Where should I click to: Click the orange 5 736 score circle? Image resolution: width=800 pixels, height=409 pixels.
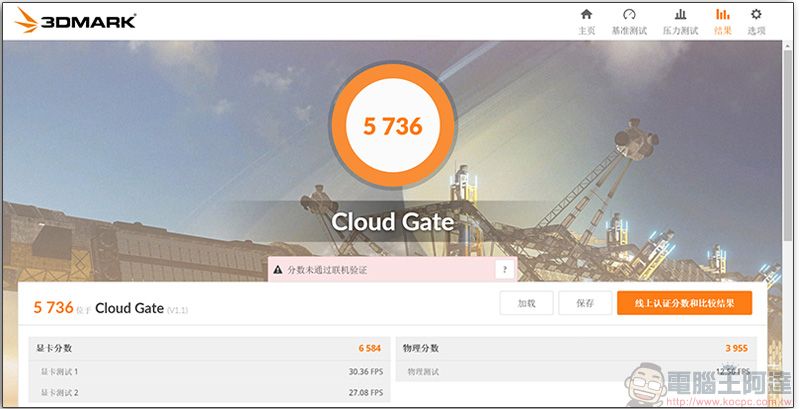point(391,126)
